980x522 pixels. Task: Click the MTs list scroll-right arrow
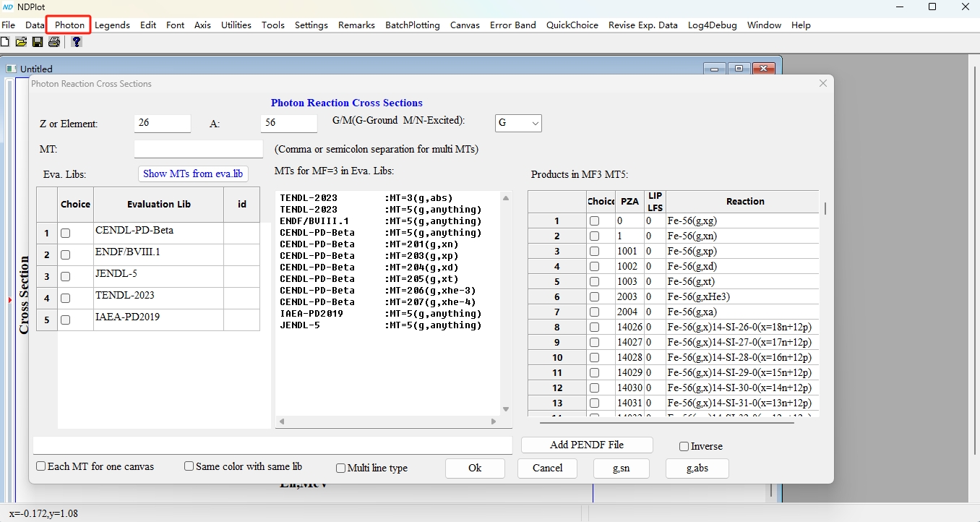click(494, 422)
